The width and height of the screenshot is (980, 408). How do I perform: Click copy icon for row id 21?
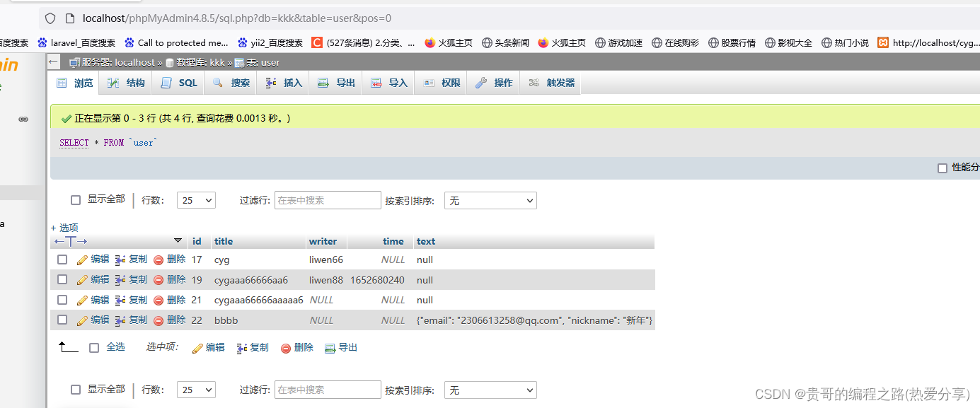pos(120,300)
